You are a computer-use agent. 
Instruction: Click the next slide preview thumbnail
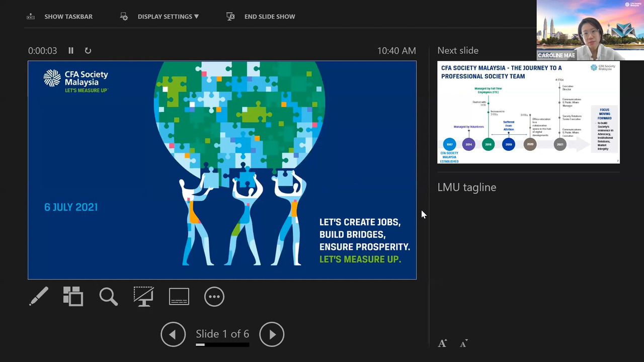528,112
